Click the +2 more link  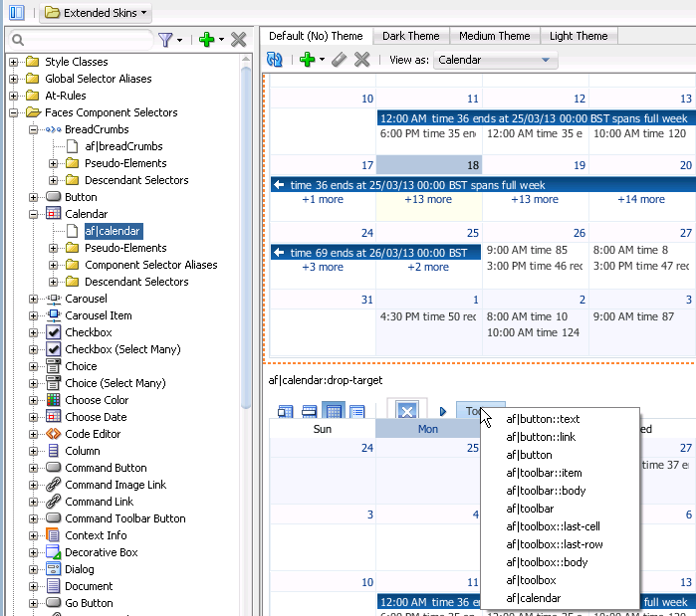428,267
